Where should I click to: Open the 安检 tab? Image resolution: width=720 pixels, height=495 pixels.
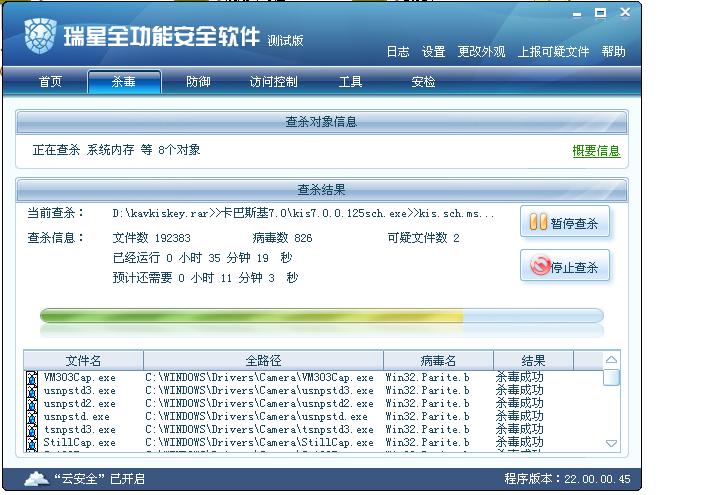[423, 82]
